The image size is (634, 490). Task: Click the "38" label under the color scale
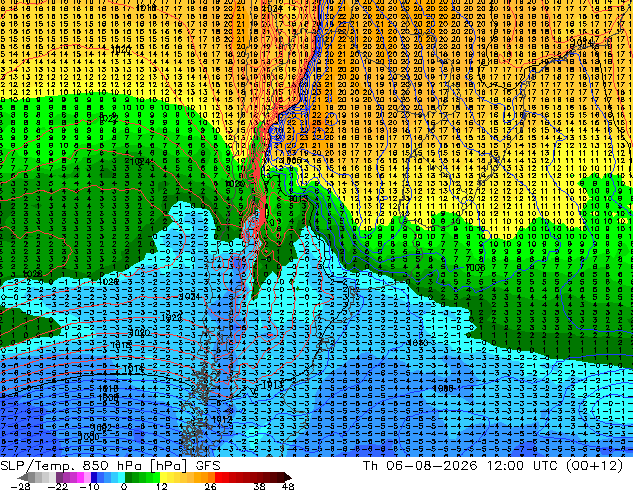(x=260, y=486)
